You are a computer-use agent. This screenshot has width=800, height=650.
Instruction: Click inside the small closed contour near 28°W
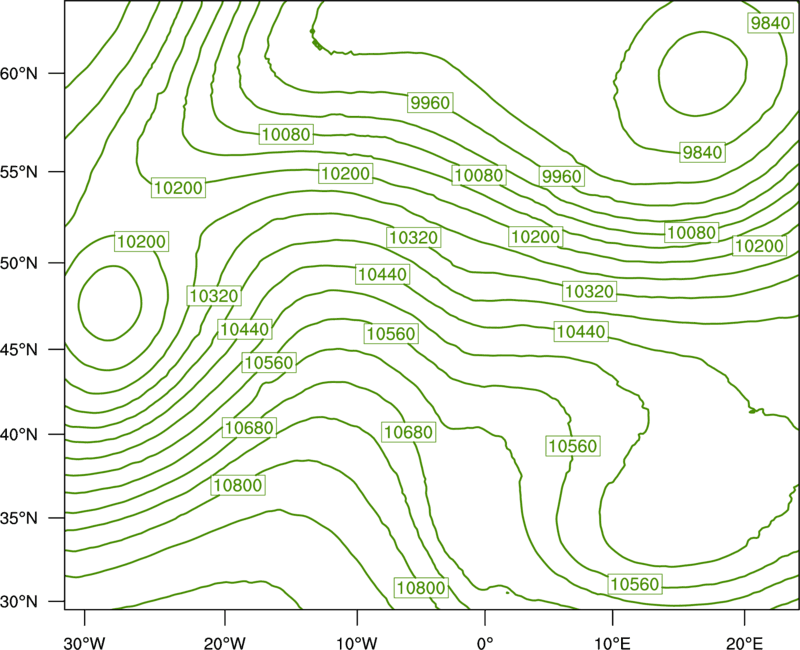click(x=110, y=303)
